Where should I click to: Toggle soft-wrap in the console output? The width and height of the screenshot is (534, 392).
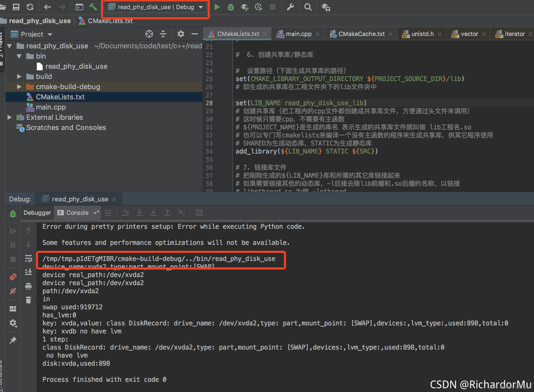[28, 259]
